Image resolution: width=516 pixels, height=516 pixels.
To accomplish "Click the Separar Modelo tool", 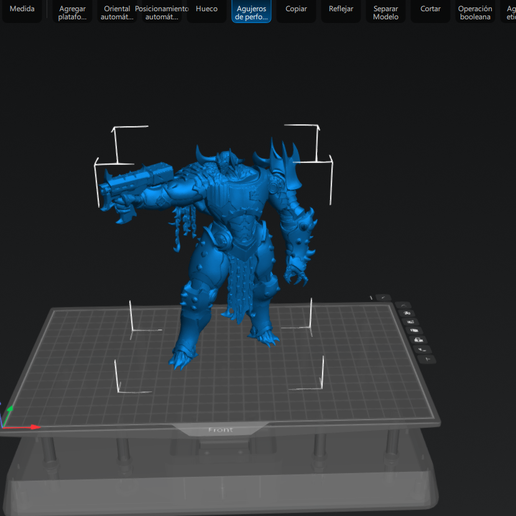I will tap(386, 11).
